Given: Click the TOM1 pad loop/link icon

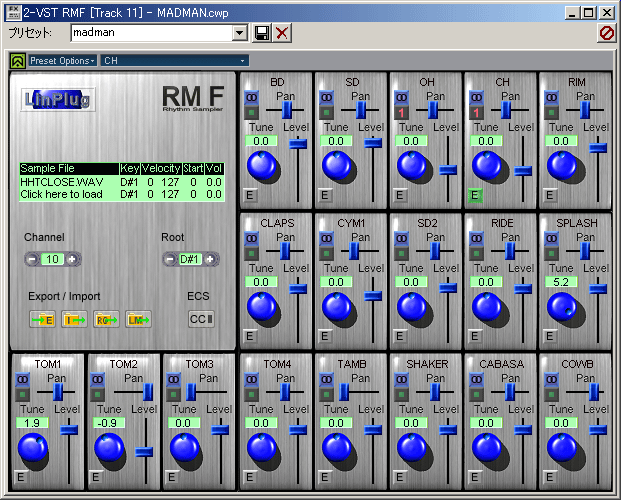Looking at the screenshot, I should point(23,380).
